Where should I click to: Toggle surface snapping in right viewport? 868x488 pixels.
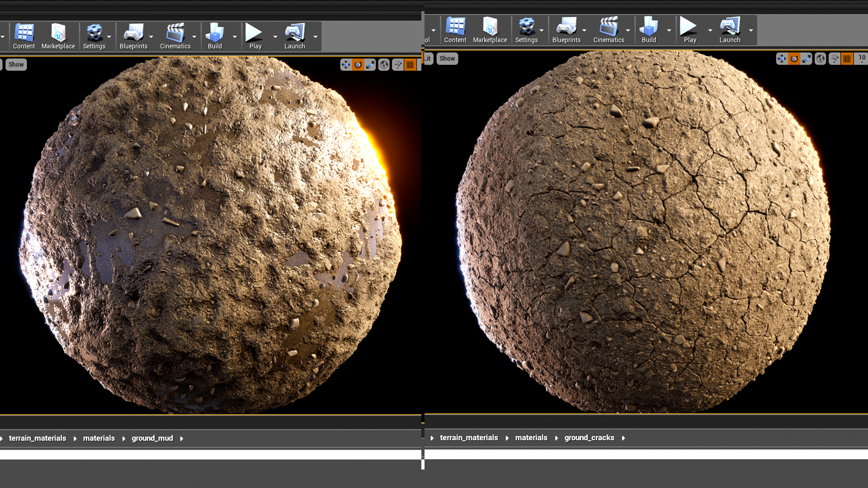(835, 58)
